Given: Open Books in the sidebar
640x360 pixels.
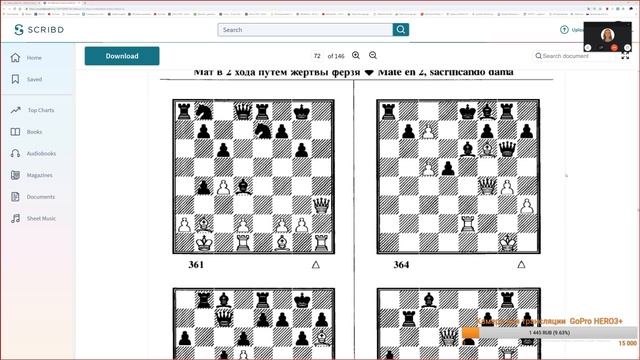Looking at the screenshot, I should [x=34, y=132].
